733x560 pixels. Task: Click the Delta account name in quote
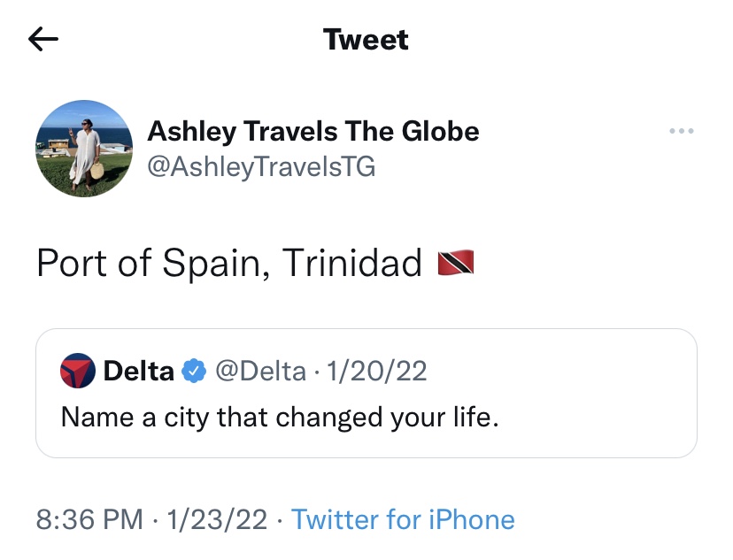[x=139, y=371]
